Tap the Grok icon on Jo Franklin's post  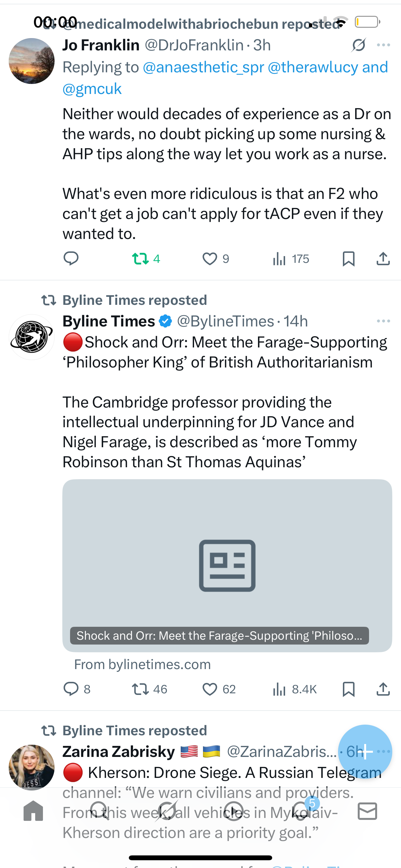coord(358,45)
